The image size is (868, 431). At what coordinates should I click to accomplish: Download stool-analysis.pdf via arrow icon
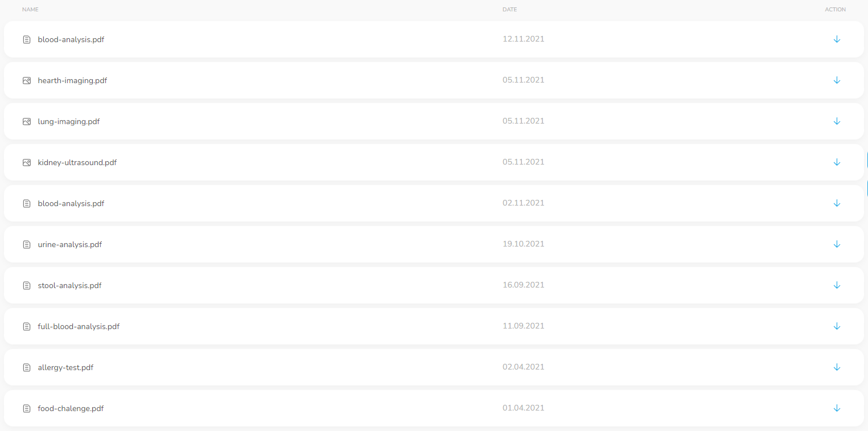pos(837,285)
